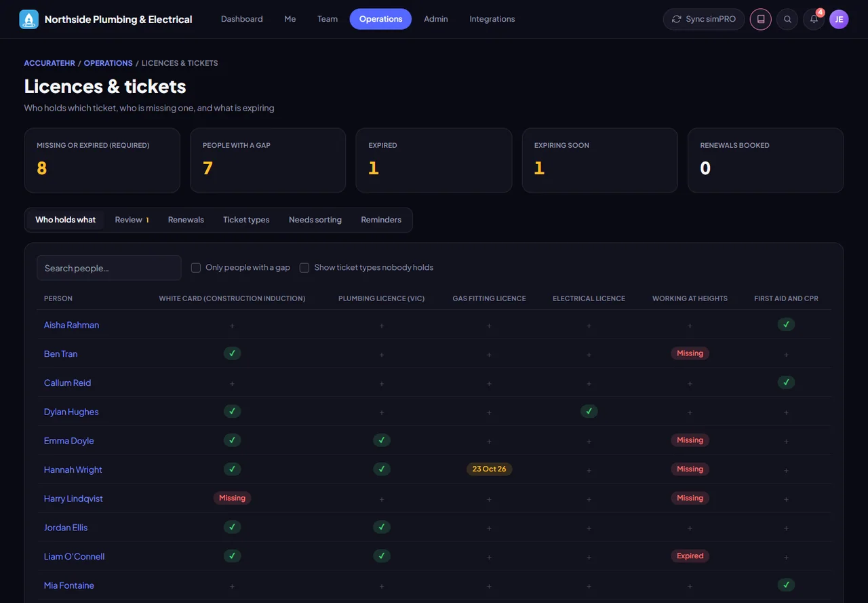Image resolution: width=868 pixels, height=603 pixels.
Task: Click Callum Reid's First Aid checkmark
Action: tap(786, 382)
